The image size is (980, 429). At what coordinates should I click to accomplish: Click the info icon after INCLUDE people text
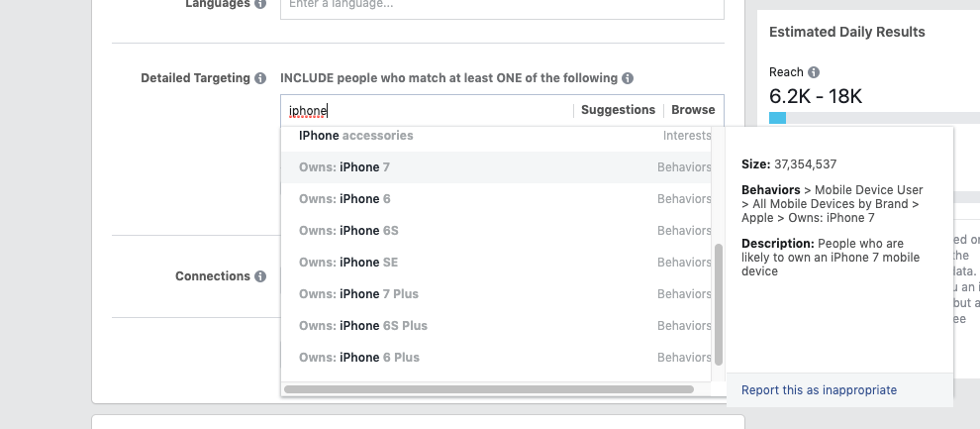pos(628,78)
